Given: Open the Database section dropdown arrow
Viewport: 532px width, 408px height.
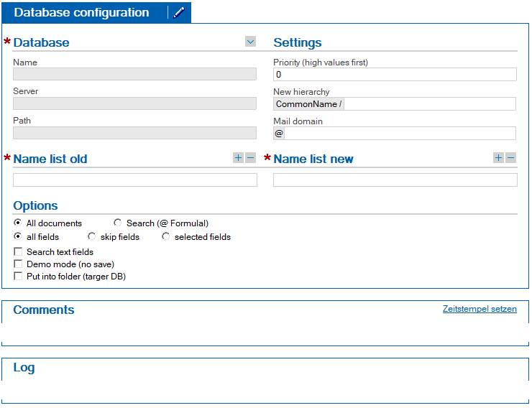Looking at the screenshot, I should pos(250,42).
